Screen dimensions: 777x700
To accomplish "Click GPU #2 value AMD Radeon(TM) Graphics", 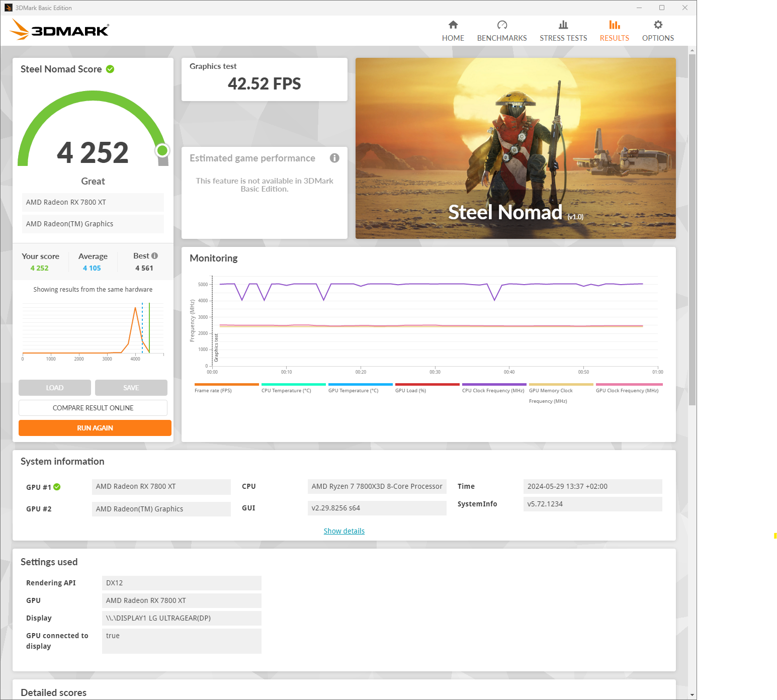I will 161,509.
